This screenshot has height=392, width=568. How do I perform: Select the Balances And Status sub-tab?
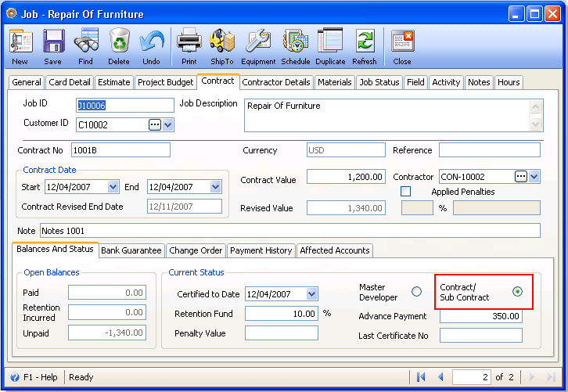tap(55, 250)
